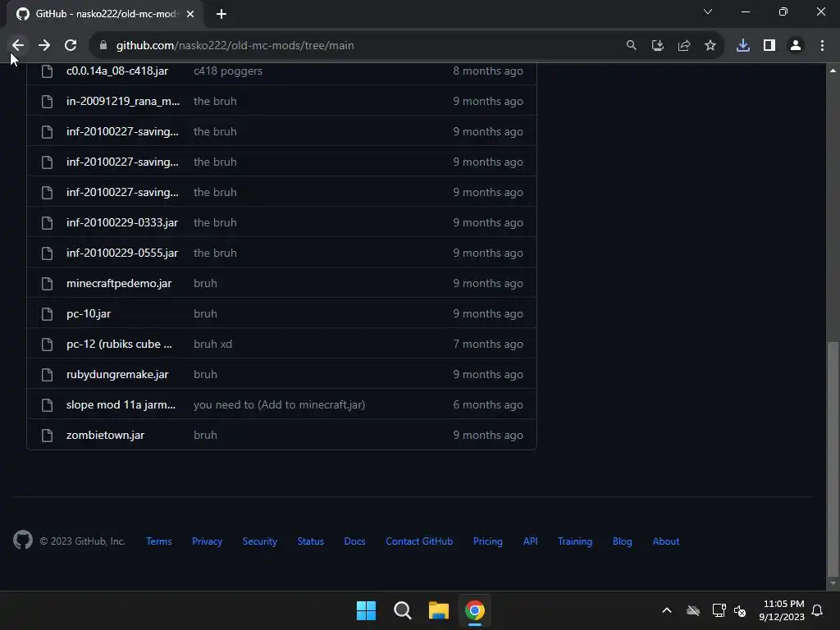Open 'you need to (Add to minecraft.jar)' commit
This screenshot has width=840, height=630.
[279, 404]
